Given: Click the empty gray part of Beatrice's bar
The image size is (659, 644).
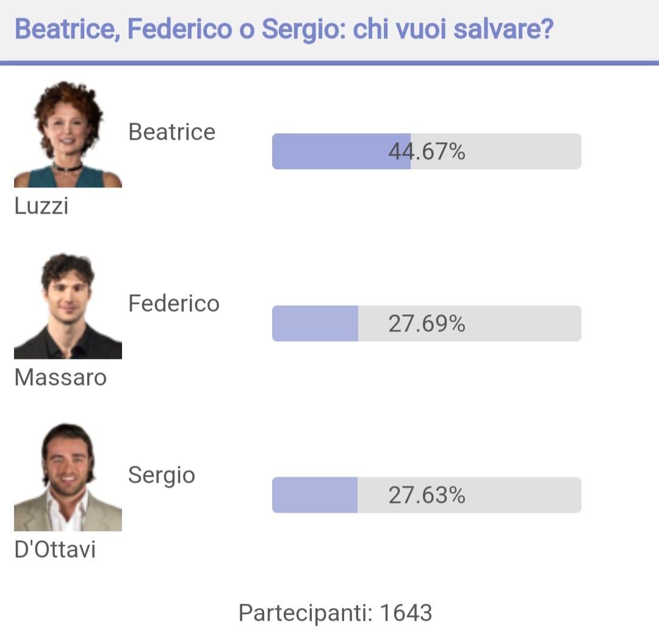Looking at the screenshot, I should (496, 151).
